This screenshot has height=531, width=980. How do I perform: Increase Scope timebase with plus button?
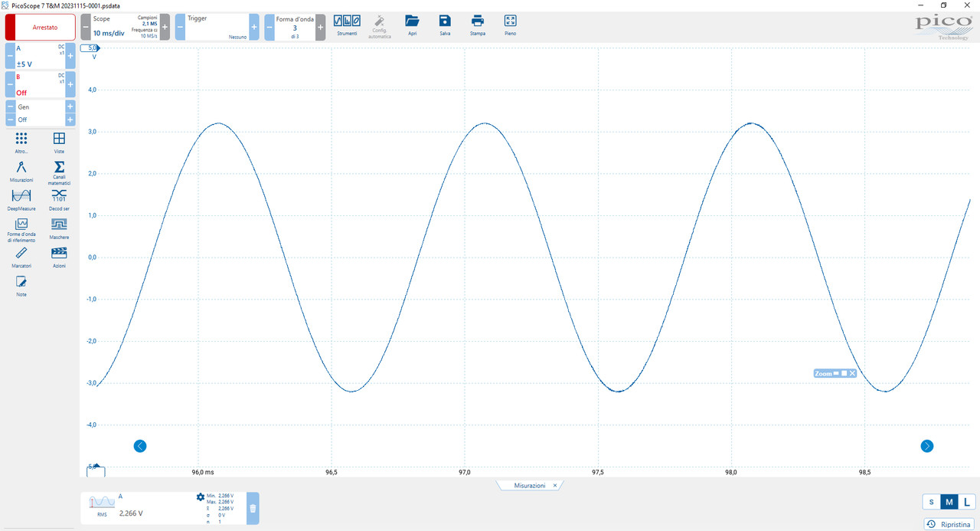(x=165, y=27)
